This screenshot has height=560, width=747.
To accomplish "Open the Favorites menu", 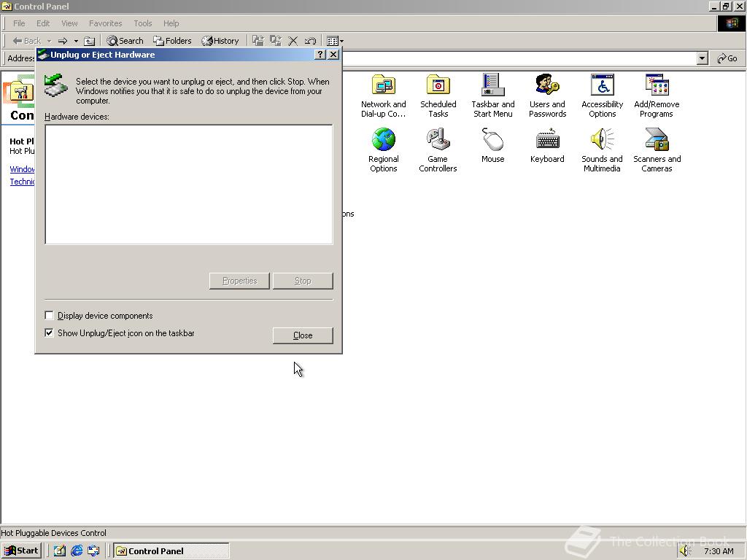I will coord(105,23).
